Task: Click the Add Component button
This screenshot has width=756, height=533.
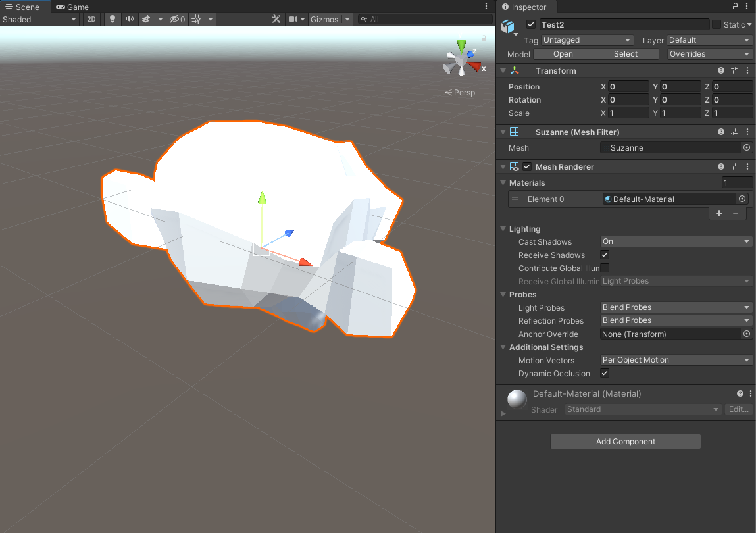Action: (625, 442)
